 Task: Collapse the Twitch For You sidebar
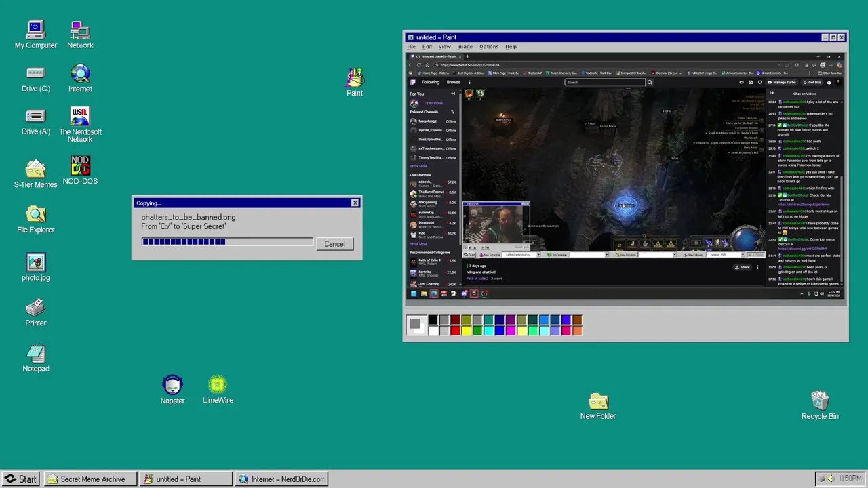pos(453,94)
